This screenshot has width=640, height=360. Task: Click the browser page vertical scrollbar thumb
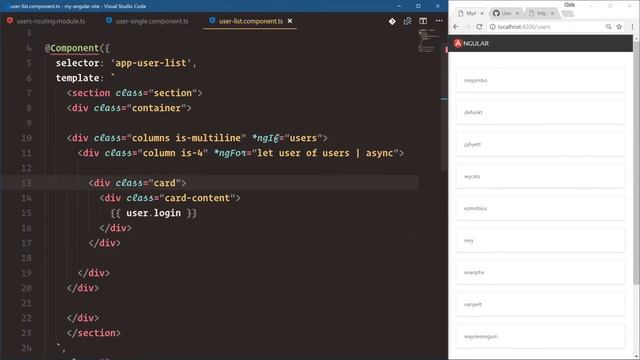636,162
